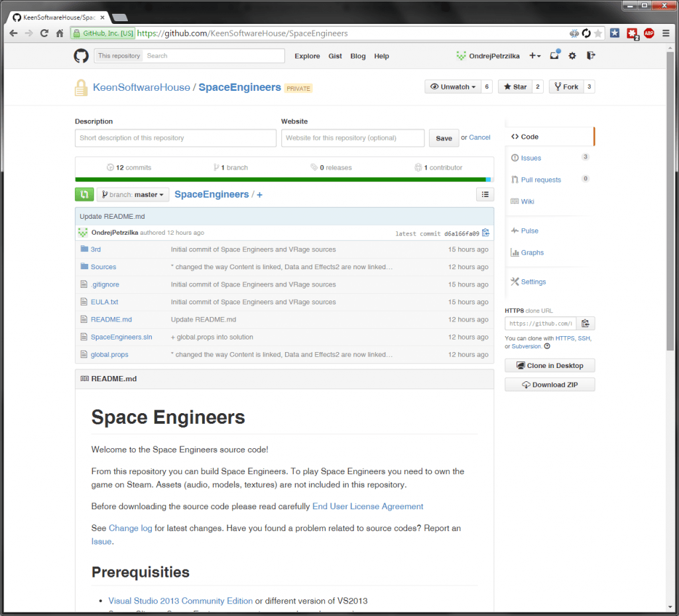This screenshot has height=616, width=679.
Task: Click the Download ZIP button
Action: [x=550, y=385]
